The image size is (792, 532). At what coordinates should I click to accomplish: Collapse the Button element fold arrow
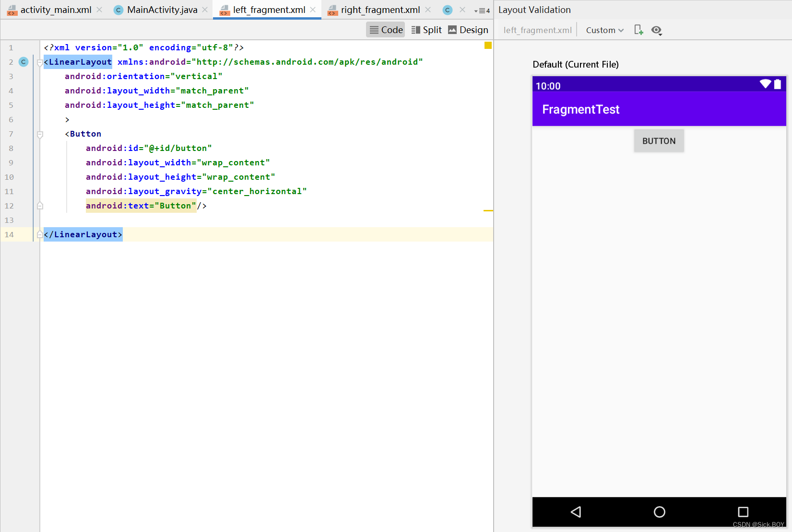point(40,134)
